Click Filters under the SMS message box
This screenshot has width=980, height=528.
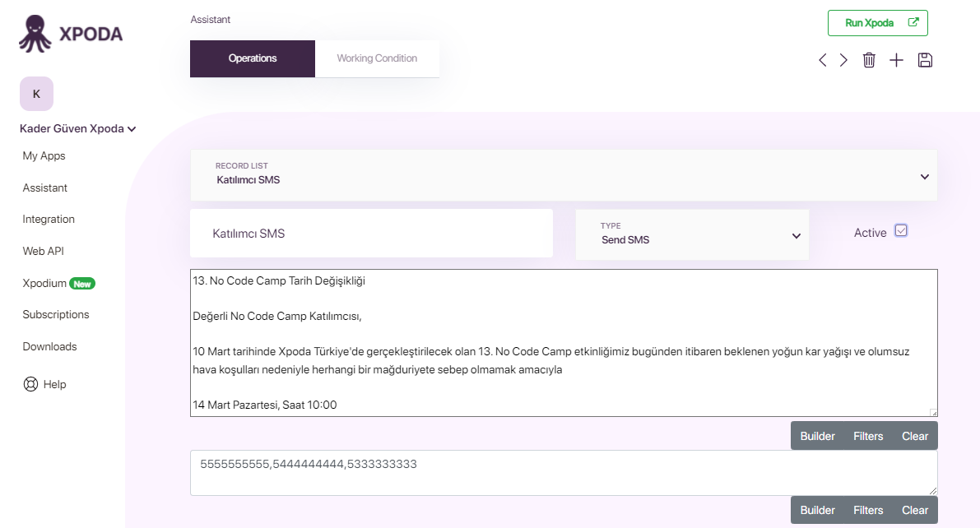[868, 436]
